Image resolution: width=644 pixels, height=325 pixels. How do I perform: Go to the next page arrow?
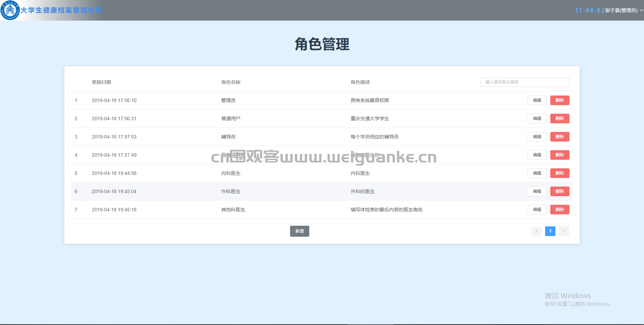point(564,231)
